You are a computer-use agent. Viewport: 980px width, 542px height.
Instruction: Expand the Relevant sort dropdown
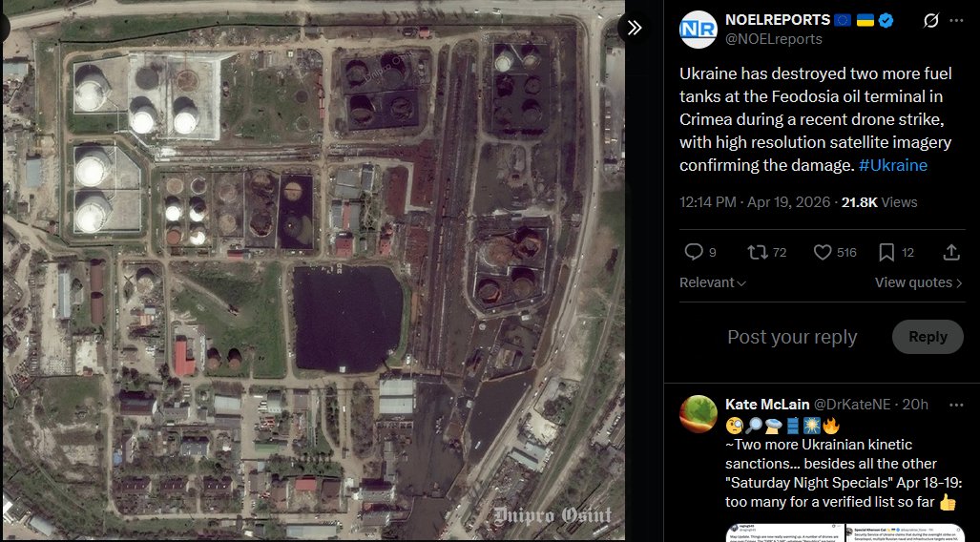coord(713,282)
